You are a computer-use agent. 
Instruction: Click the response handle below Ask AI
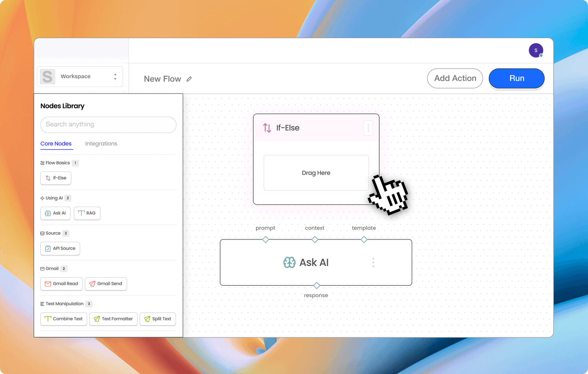[316, 285]
